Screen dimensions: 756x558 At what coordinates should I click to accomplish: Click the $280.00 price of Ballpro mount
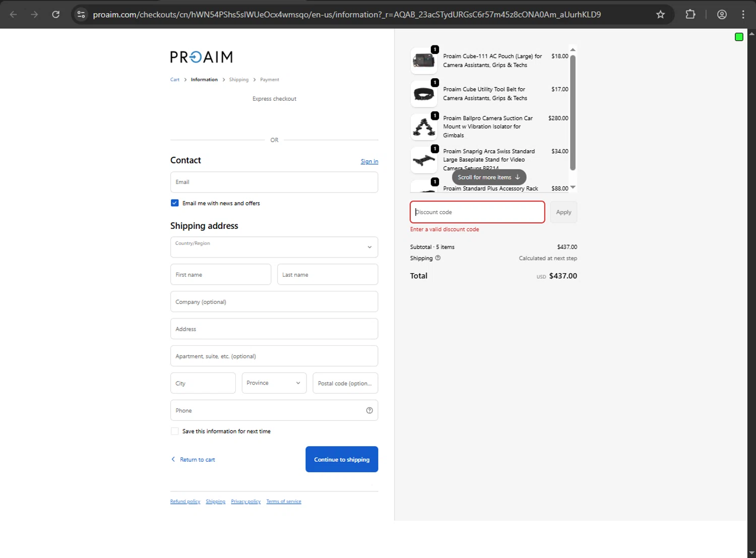(558, 118)
